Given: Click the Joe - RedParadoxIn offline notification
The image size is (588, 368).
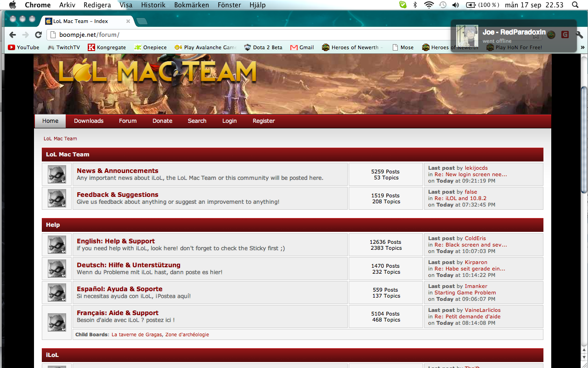Looking at the screenshot, I should 514,36.
